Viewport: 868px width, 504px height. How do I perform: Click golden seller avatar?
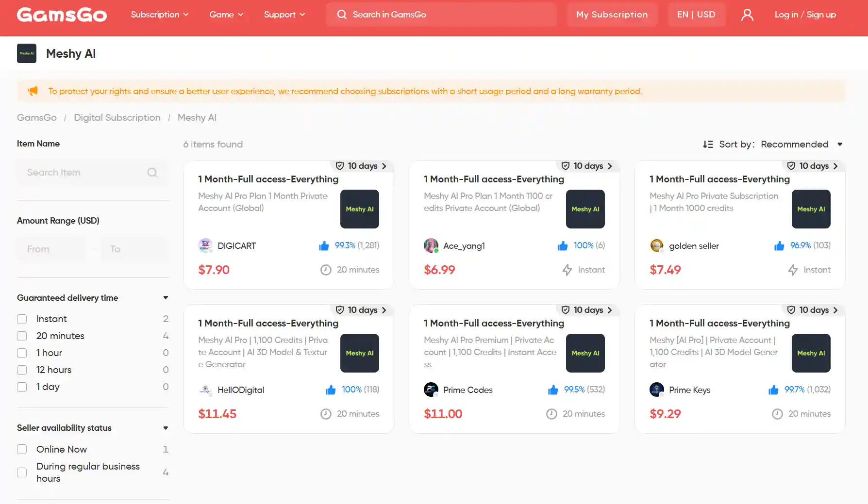point(657,245)
